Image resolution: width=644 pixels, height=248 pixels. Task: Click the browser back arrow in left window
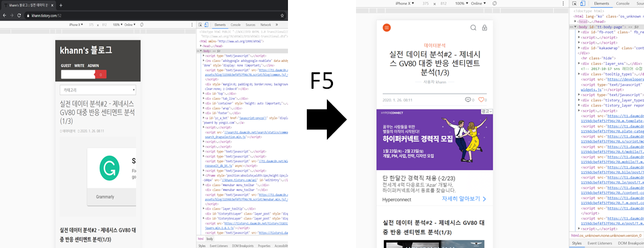(x=4, y=15)
